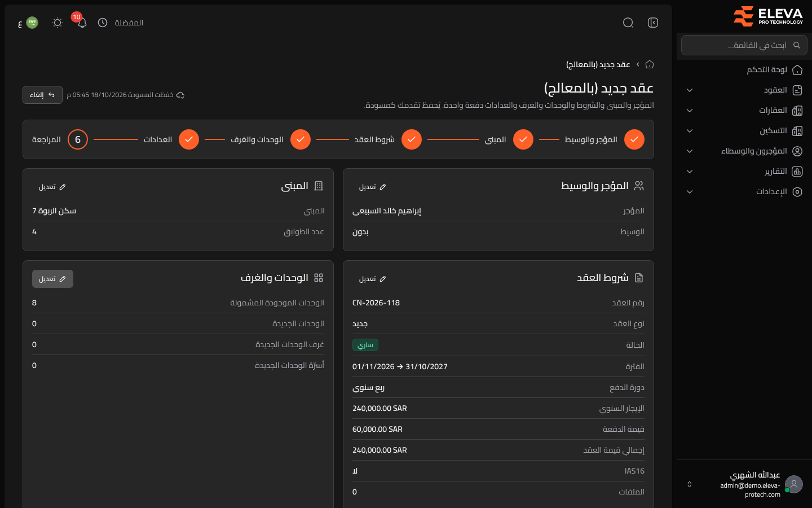Edit the المبنى section

point(52,187)
